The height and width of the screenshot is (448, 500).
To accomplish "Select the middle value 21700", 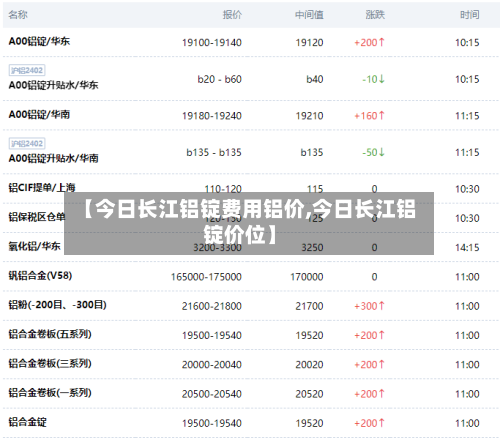I will (x=309, y=306).
